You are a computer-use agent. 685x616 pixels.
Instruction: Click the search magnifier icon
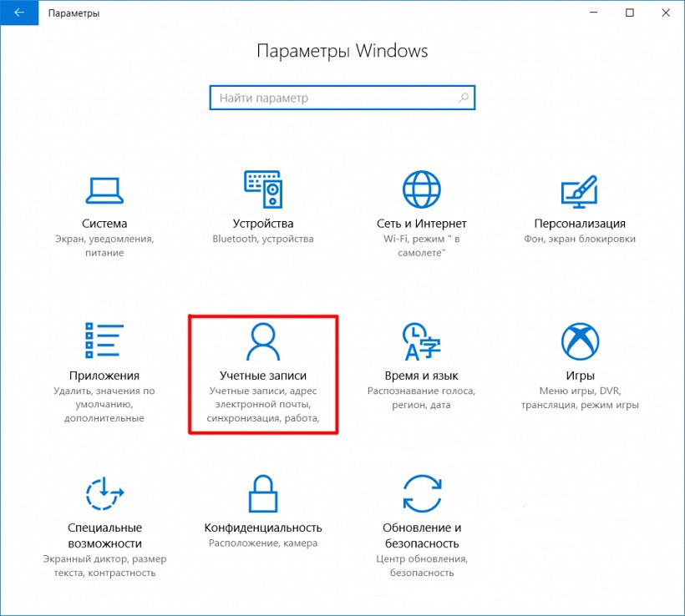[x=464, y=98]
